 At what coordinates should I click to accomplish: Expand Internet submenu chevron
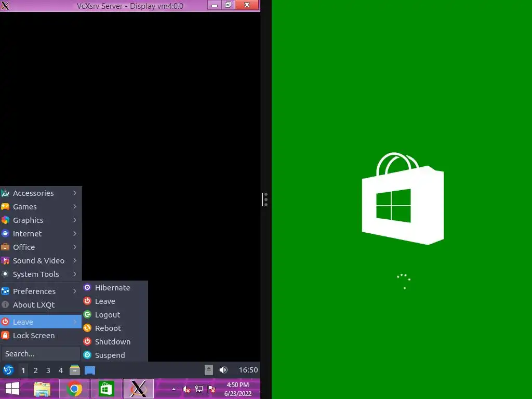75,234
